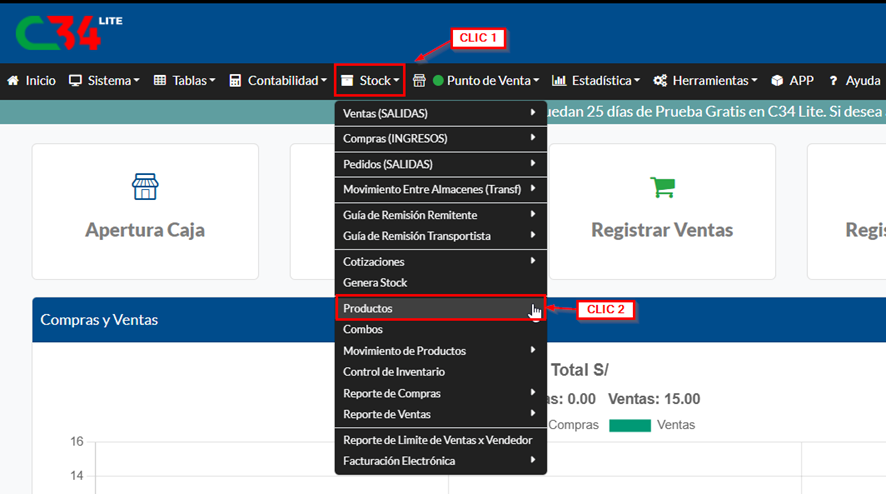This screenshot has width=886, height=494.
Task: Click the green shopping cart icon
Action: [662, 186]
